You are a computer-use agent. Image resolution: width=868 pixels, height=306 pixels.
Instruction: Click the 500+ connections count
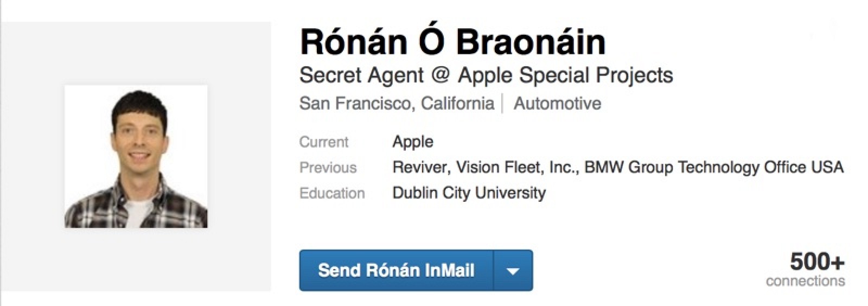pos(817,262)
